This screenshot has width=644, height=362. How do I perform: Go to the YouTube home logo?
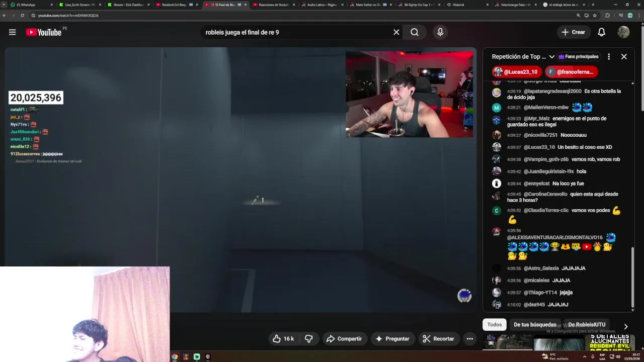(43, 32)
